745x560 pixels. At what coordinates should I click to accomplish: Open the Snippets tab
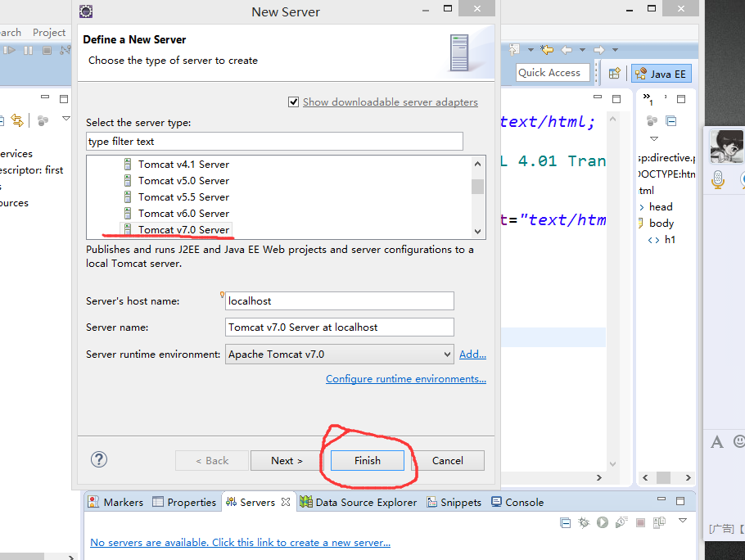(x=454, y=502)
